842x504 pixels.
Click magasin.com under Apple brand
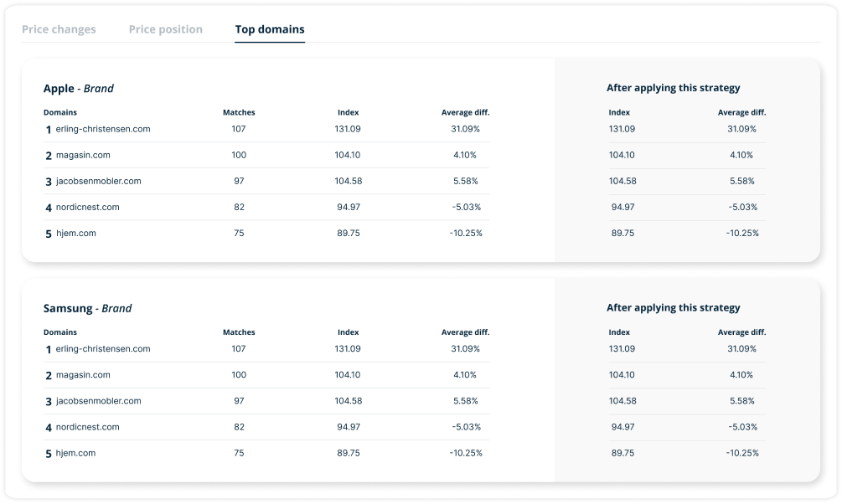click(x=83, y=155)
